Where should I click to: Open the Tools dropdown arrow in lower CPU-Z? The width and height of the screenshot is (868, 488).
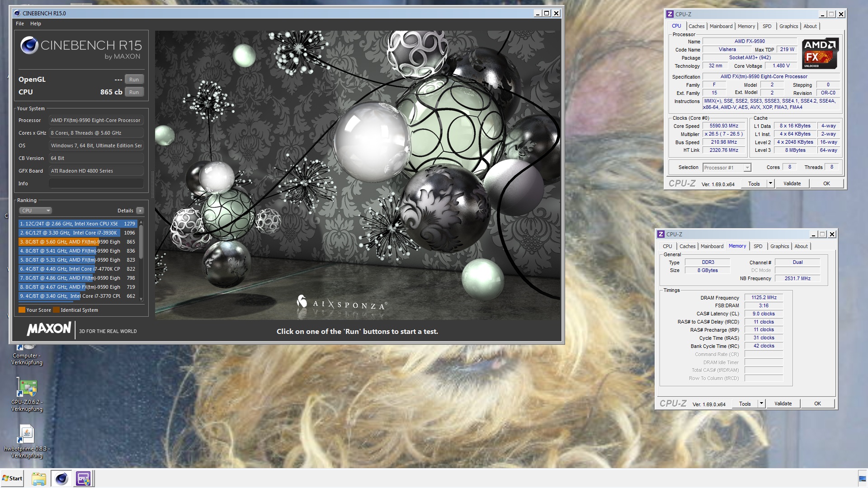coord(761,404)
